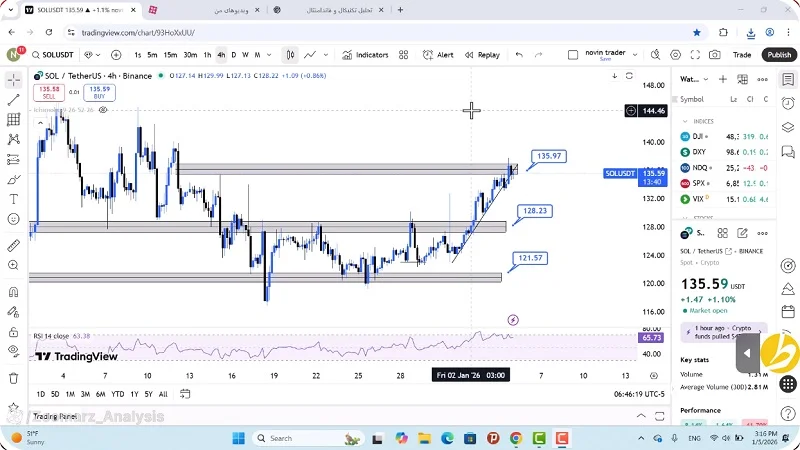Collapse the INDICES watchlist section

click(x=686, y=121)
